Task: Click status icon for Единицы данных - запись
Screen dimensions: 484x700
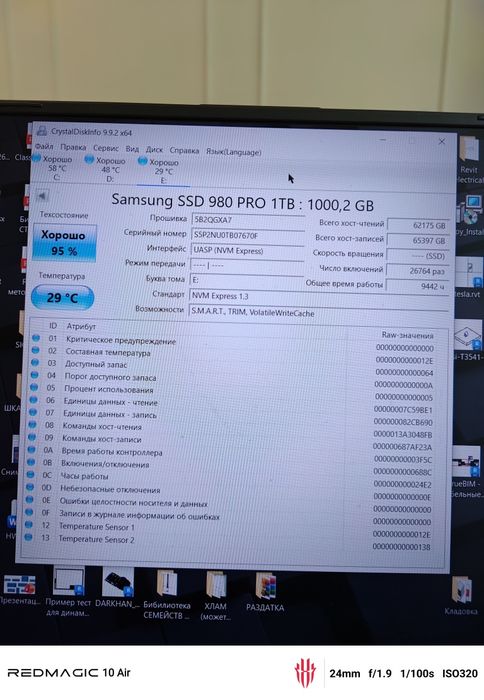Action: coord(33,412)
